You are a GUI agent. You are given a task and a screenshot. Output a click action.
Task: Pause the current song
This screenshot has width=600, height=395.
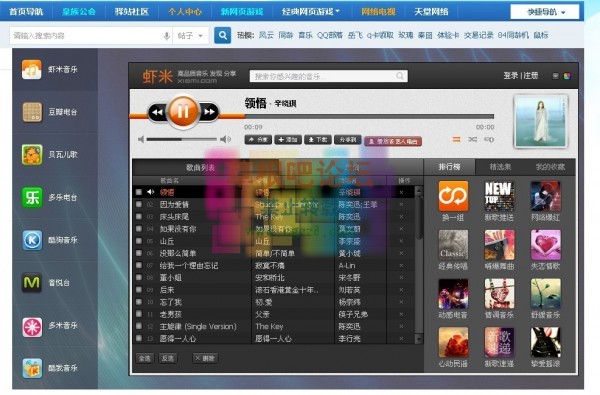(x=183, y=111)
